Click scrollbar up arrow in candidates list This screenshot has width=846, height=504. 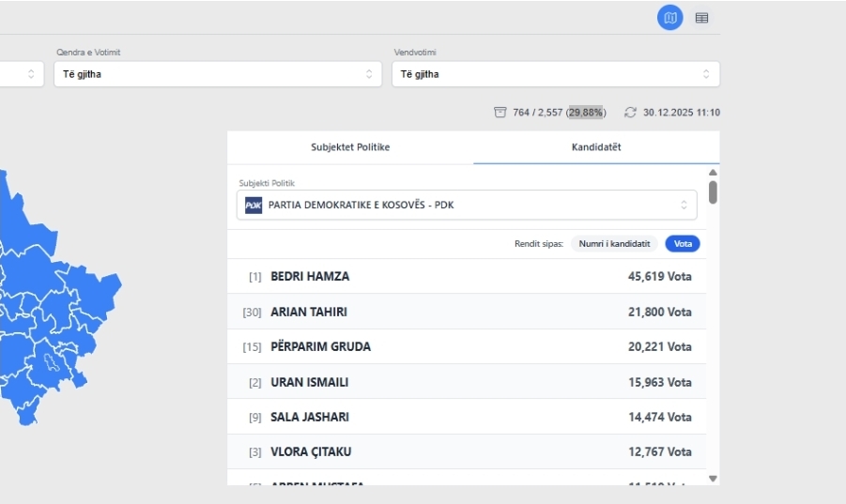[x=713, y=173]
